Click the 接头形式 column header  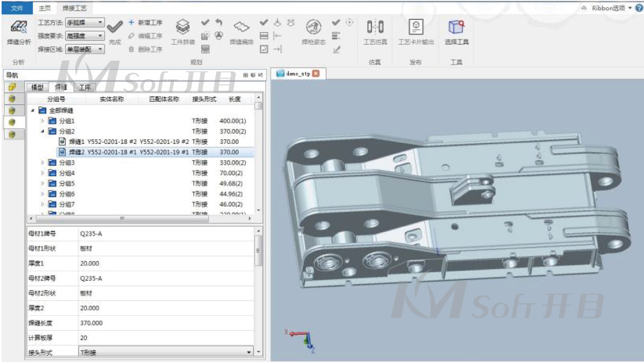pyautogui.click(x=204, y=99)
